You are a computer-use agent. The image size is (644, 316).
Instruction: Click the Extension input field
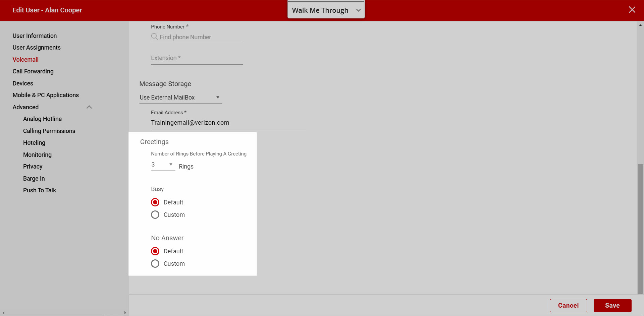[x=197, y=58]
